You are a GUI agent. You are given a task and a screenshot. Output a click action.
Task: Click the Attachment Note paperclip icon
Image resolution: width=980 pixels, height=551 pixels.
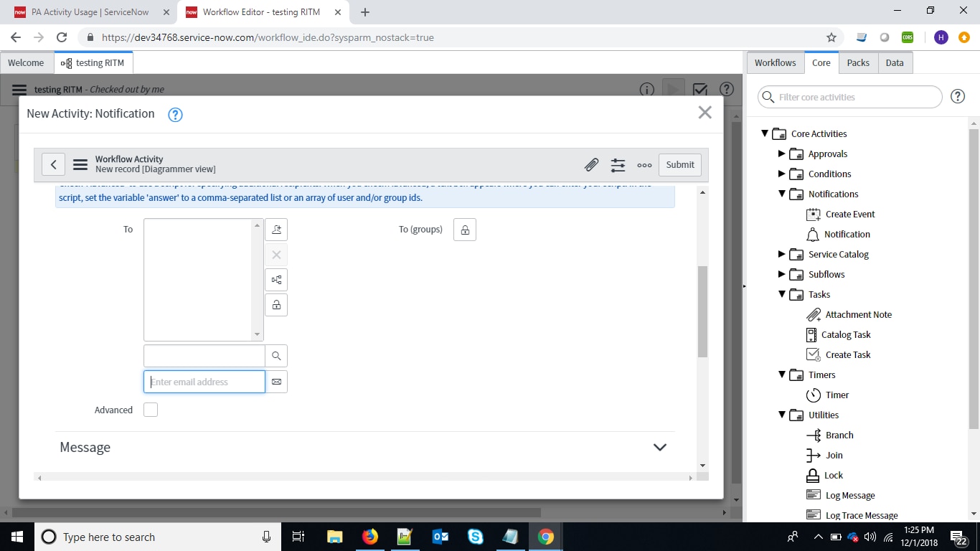[813, 314]
